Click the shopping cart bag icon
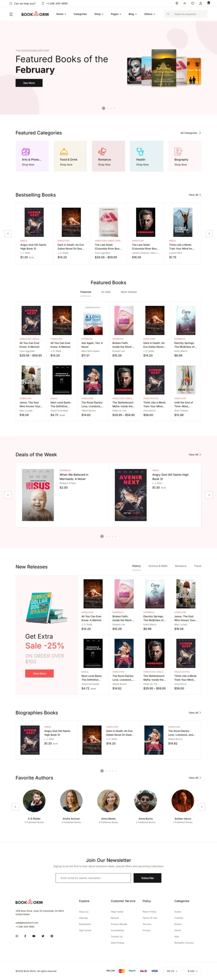 click(x=208, y=3)
